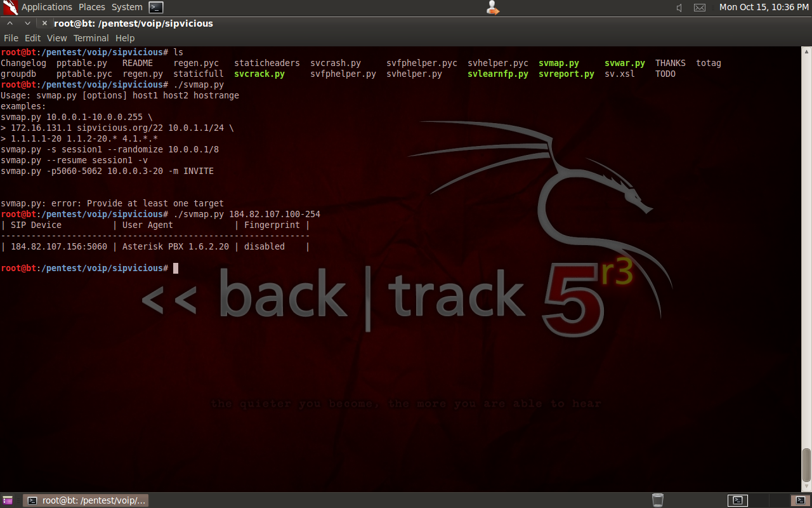Click the 'SIP Device' column header
Viewport: 812px width, 508px height.
(36, 225)
